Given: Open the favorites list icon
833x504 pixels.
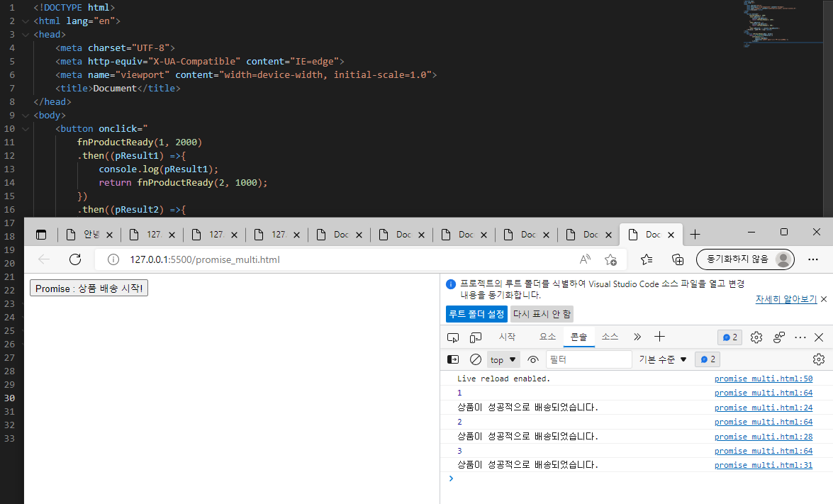Looking at the screenshot, I should (647, 259).
